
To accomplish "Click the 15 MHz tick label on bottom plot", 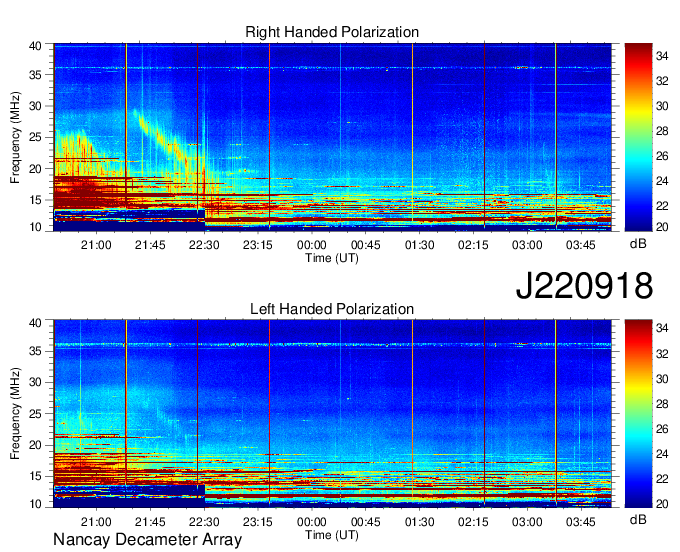I will pyautogui.click(x=35, y=476).
